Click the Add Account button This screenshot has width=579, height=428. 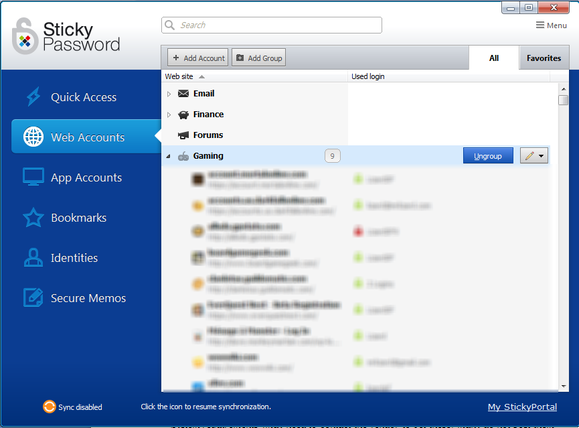point(198,58)
